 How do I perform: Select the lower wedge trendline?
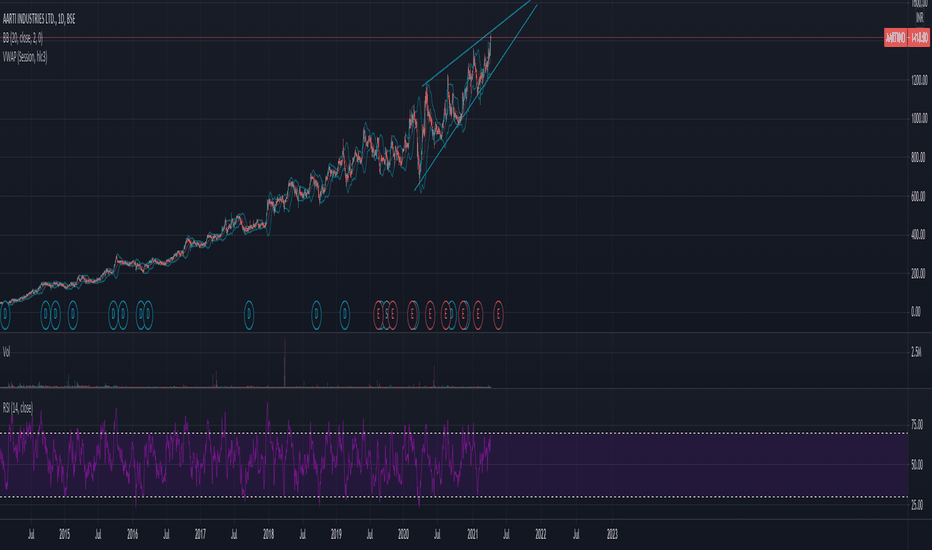point(476,98)
